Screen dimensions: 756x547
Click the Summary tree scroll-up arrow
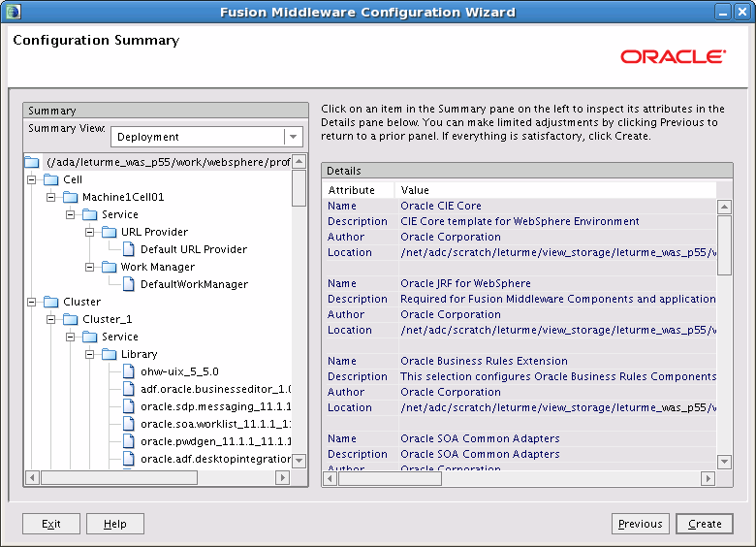tap(299, 162)
